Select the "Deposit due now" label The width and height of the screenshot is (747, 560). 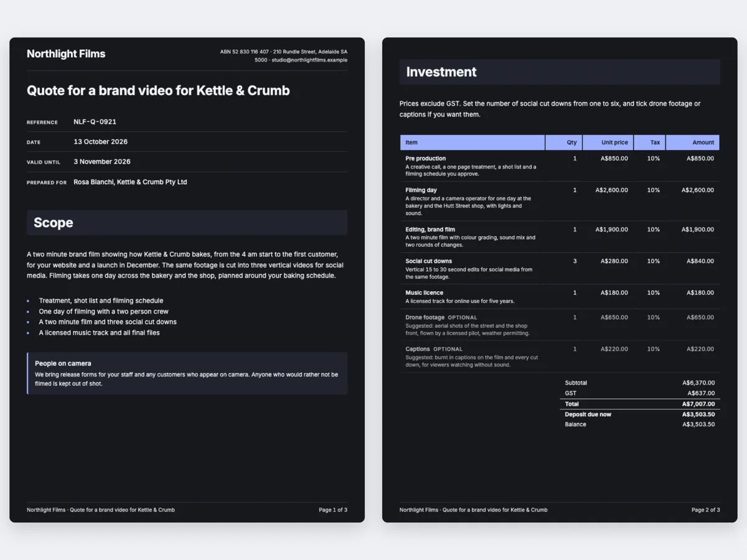(588, 414)
